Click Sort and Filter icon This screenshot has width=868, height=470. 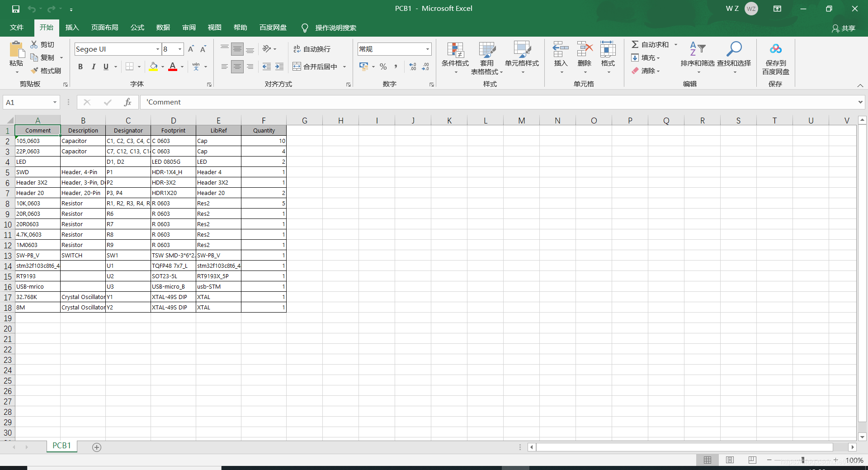point(698,49)
